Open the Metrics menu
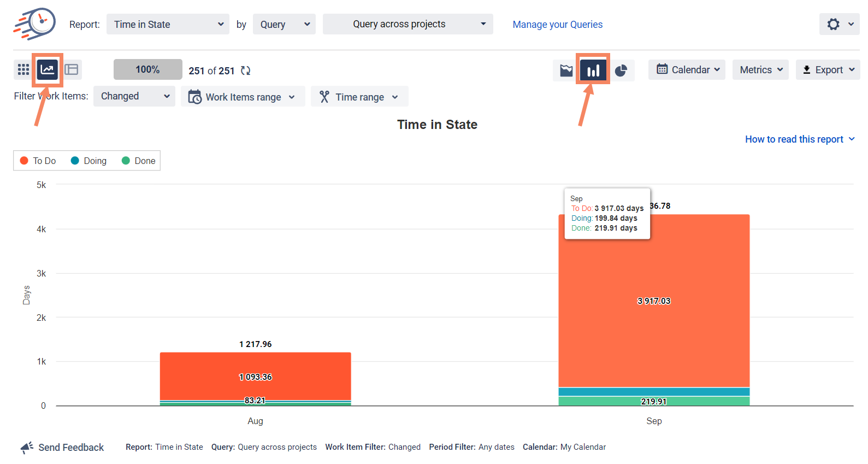The height and width of the screenshot is (464, 868). coord(760,70)
